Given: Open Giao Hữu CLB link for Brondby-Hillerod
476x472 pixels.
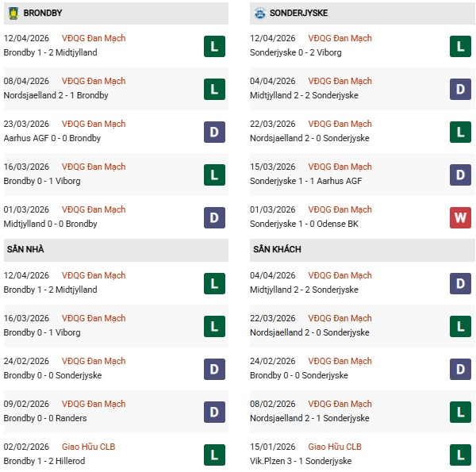Looking at the screenshot, I should 88,447.
